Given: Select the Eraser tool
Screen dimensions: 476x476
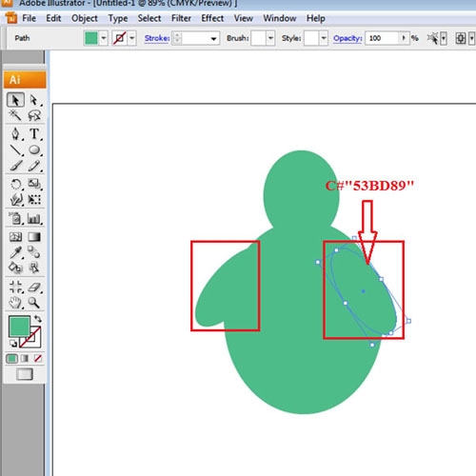Looking at the screenshot, I should pos(34,287).
